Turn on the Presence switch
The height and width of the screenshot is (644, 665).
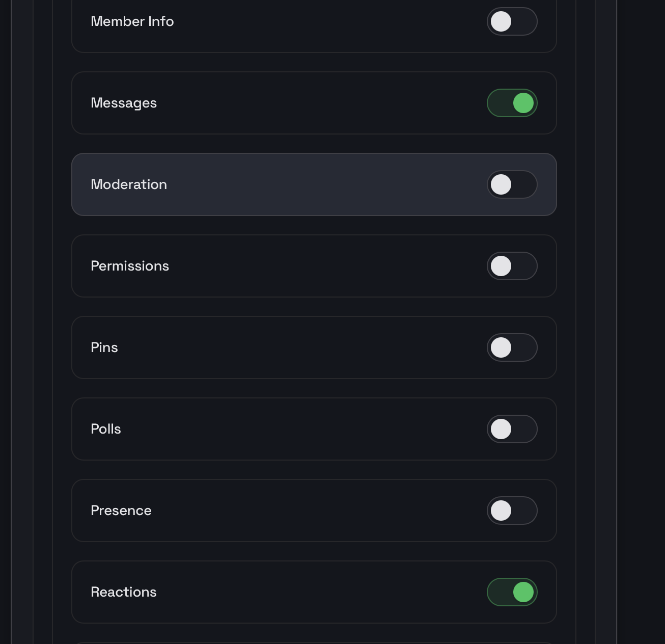512,511
